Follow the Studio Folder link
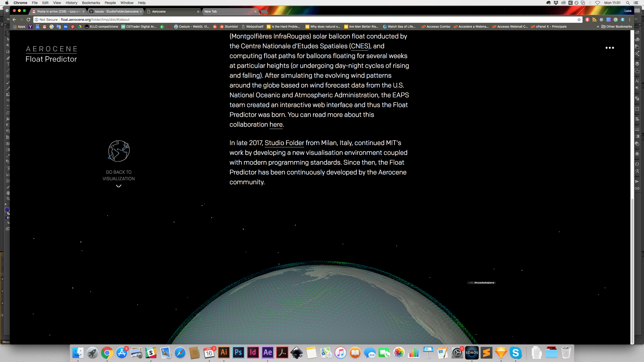Screen dimensions: 644x362 (x=284, y=143)
